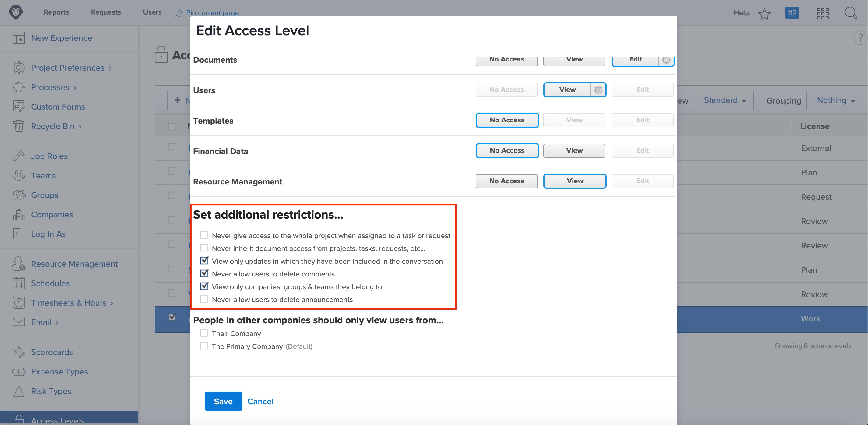Expand Project Preferences in sidebar

tap(67, 68)
